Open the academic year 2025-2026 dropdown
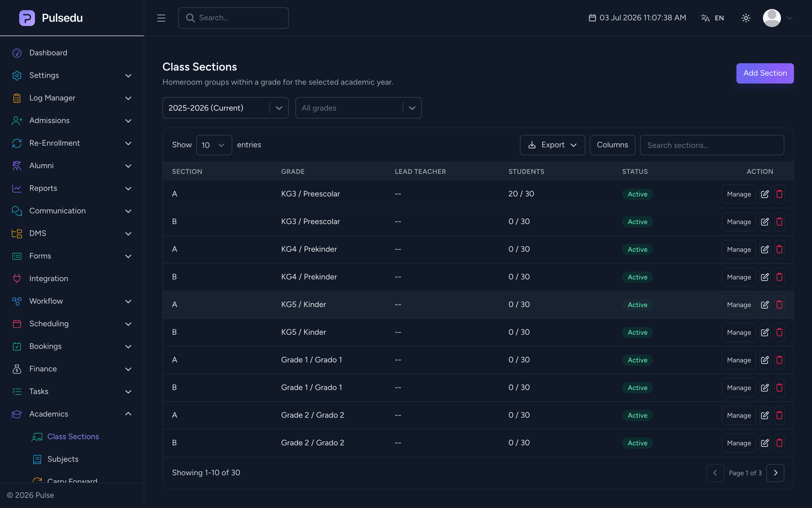812x508 pixels. (225, 108)
